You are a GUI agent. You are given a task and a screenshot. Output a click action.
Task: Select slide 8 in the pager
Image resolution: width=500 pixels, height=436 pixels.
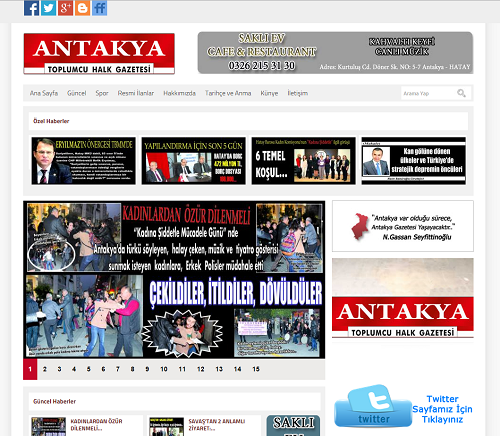(x=132, y=369)
